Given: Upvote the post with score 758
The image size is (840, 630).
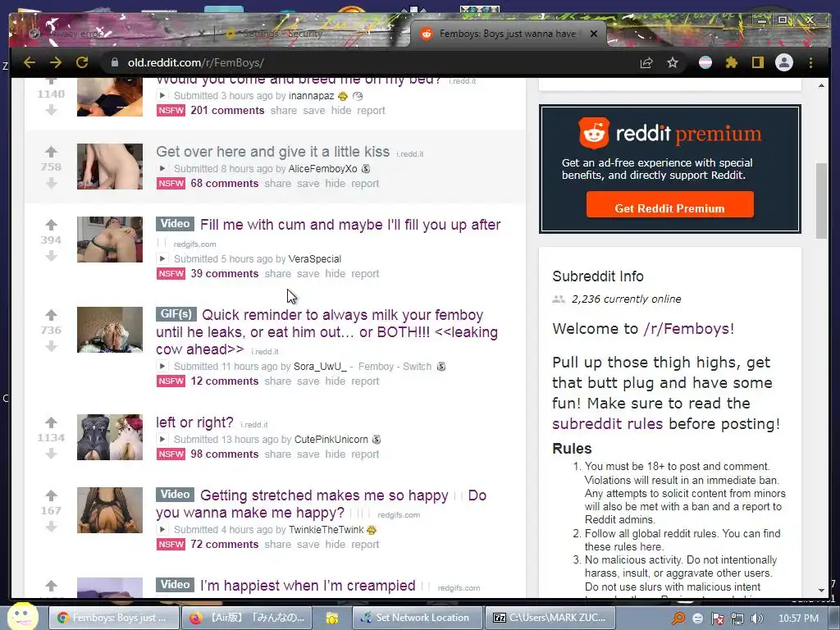Looking at the screenshot, I should 51,152.
